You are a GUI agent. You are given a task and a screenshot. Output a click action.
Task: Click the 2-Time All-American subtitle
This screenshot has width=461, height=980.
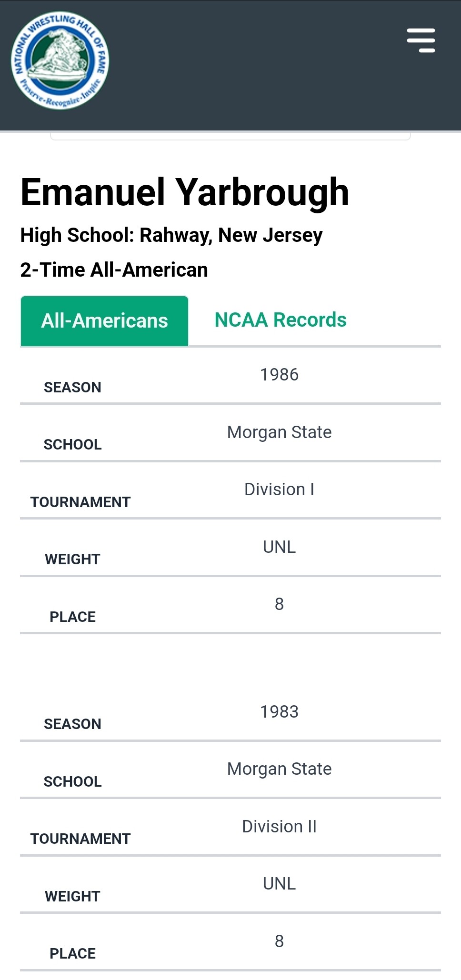114,270
